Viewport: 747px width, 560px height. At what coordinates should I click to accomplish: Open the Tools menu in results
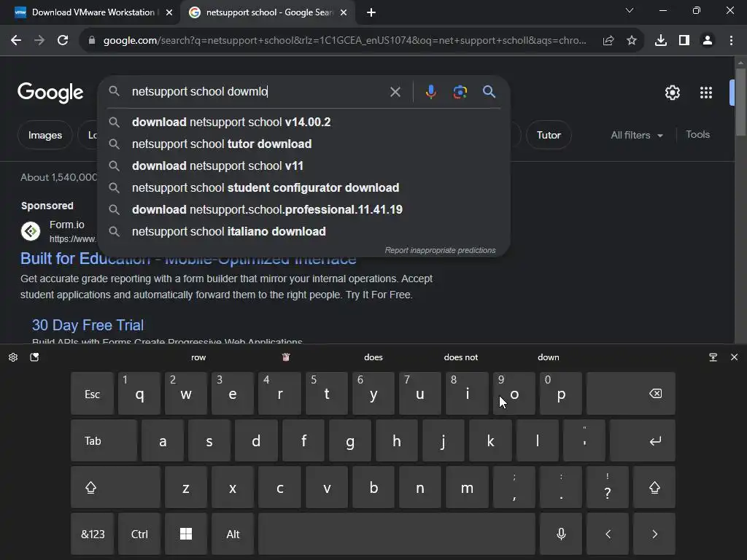pyautogui.click(x=697, y=135)
